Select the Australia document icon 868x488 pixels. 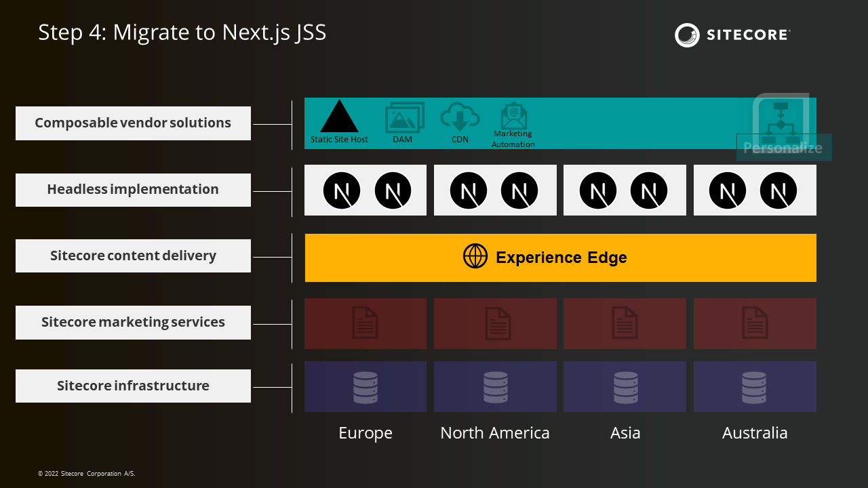click(x=755, y=323)
